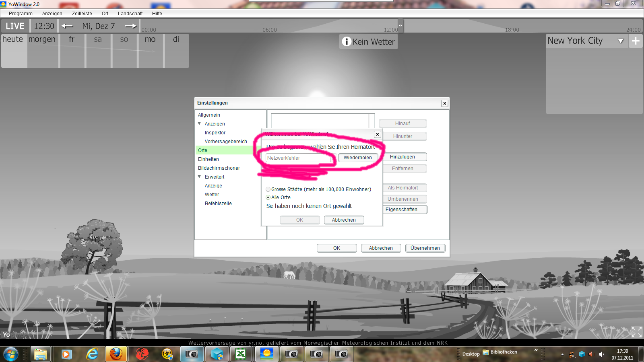
Task: Show hidden tray icons arrow
Action: click(562, 354)
